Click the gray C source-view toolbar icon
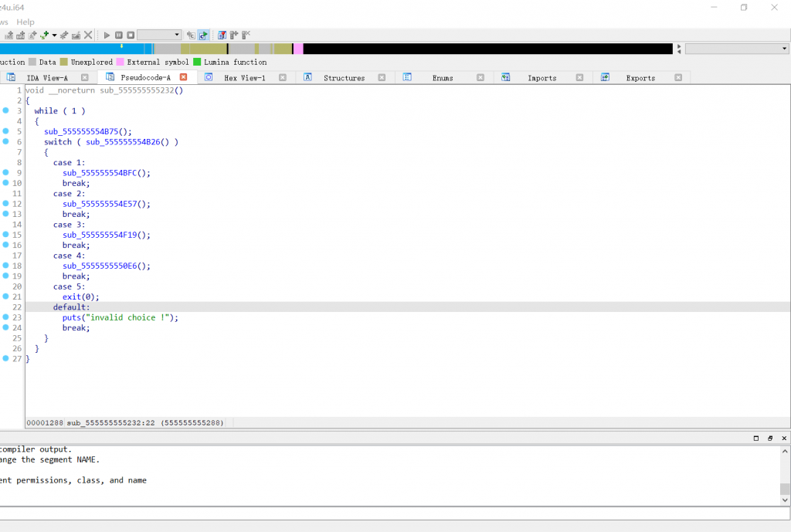Image resolution: width=791 pixels, height=532 pixels. [x=192, y=35]
